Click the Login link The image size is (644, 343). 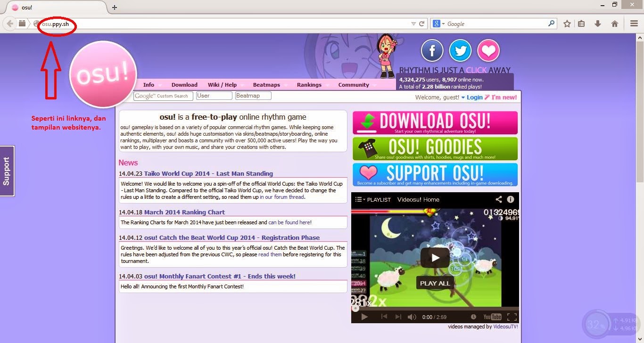474,98
